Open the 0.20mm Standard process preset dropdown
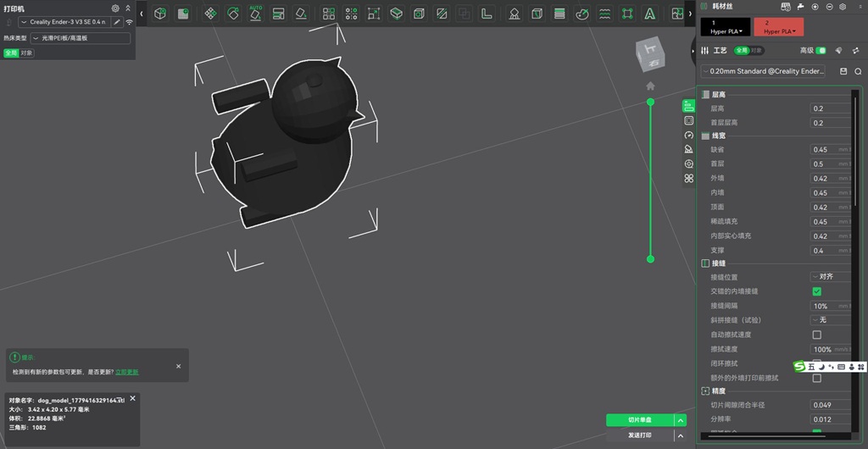The width and height of the screenshot is (868, 449). pos(763,71)
